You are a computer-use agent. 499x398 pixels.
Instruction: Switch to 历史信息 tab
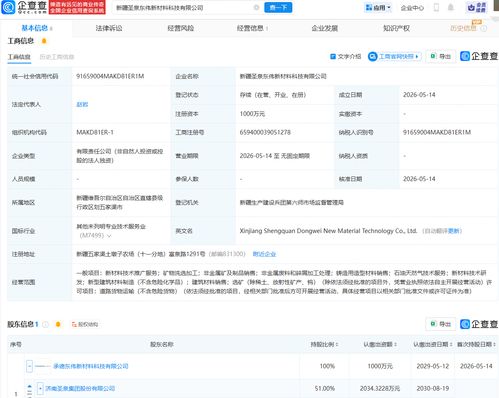[x=463, y=28]
